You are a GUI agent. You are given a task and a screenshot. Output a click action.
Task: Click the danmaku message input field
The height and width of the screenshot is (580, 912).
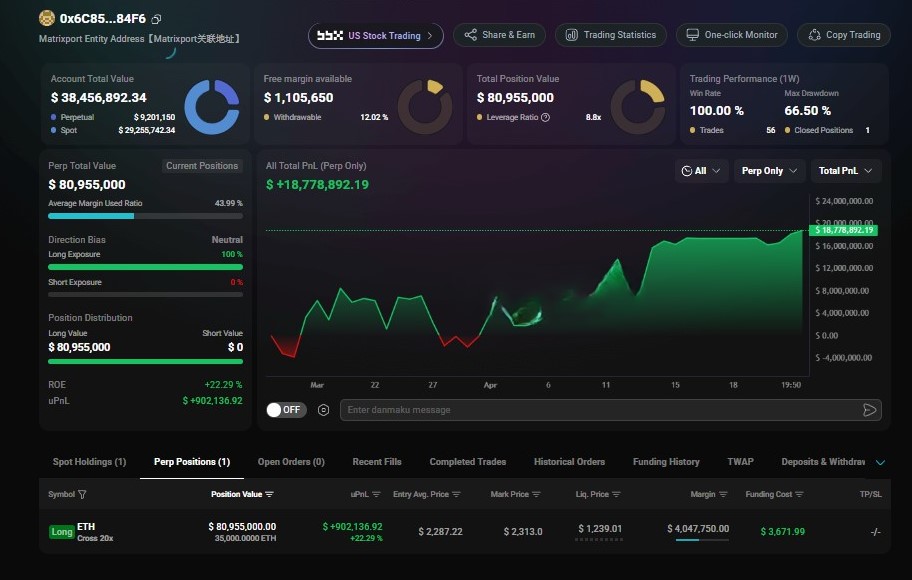click(x=598, y=410)
